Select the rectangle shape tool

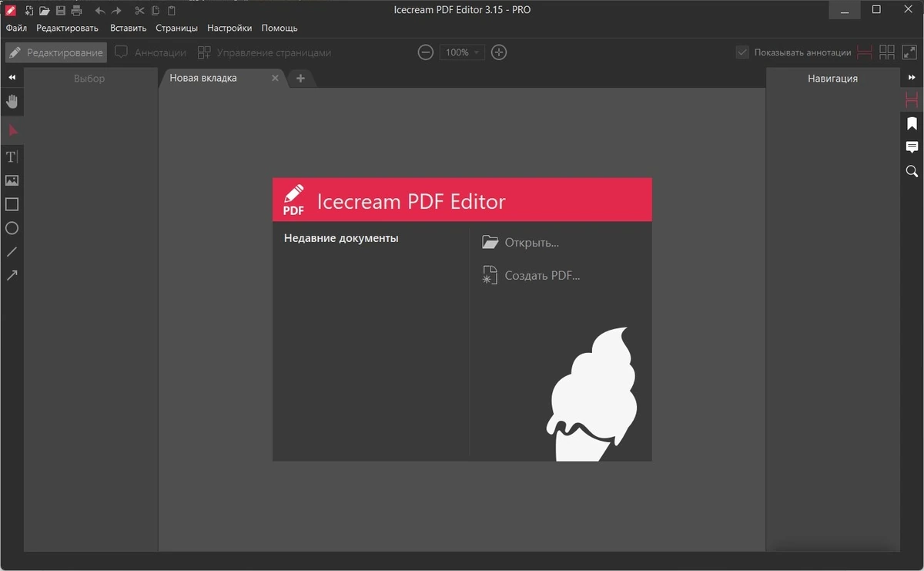click(x=12, y=204)
